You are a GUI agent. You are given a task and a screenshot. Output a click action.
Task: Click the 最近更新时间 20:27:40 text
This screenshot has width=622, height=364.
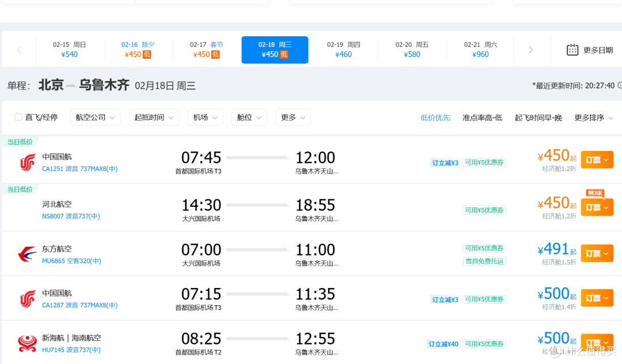(x=573, y=86)
